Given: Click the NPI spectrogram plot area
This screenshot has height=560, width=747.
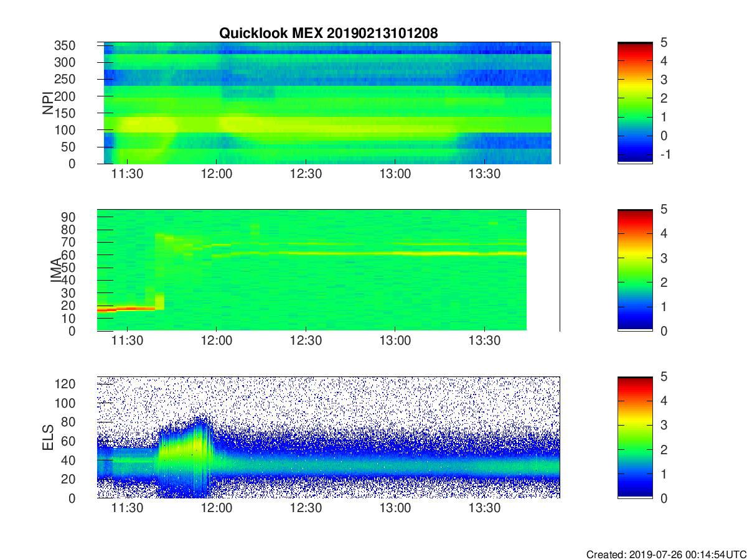Looking at the screenshot, I should [x=329, y=103].
